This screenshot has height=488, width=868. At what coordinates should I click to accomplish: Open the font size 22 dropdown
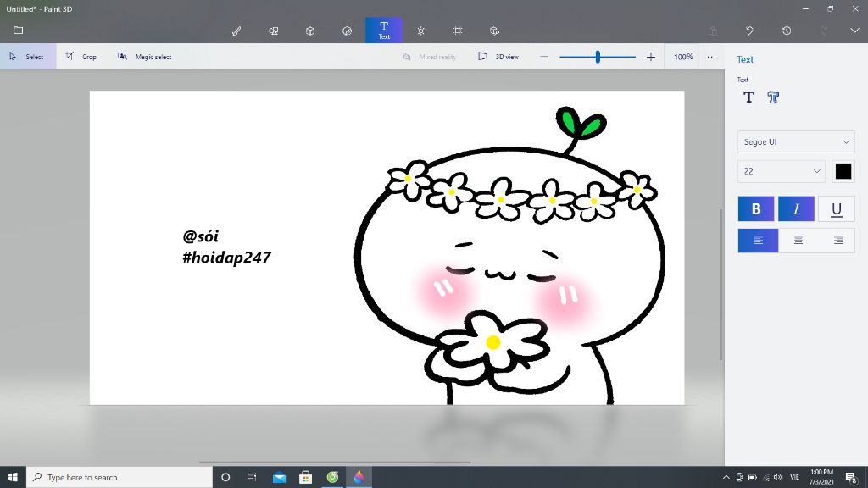pyautogui.click(x=781, y=171)
